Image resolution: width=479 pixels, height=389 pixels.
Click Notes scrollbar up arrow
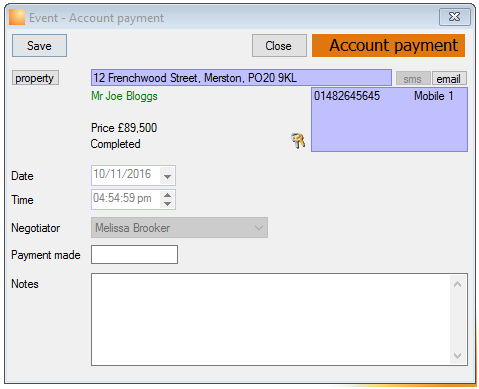point(458,284)
